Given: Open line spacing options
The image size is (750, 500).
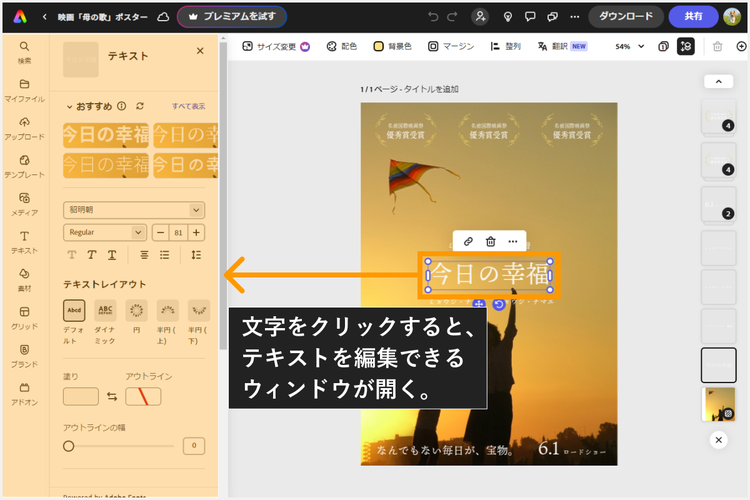Looking at the screenshot, I should [196, 255].
